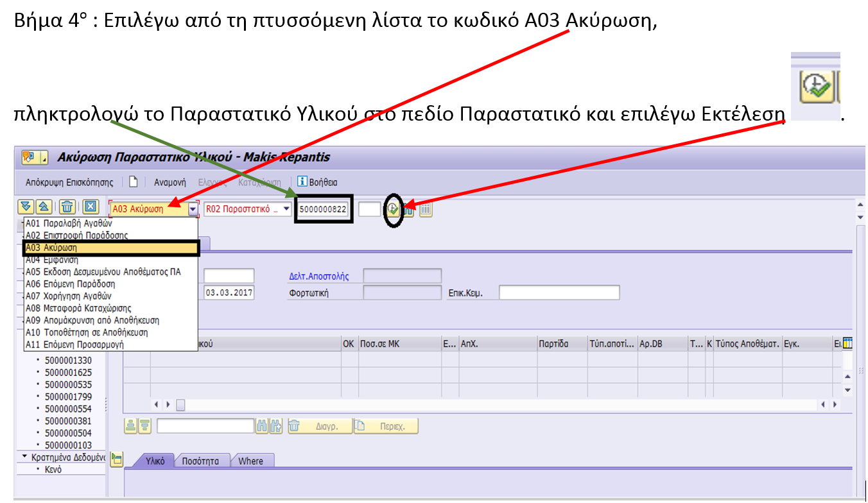Select document 5000000554 in tree

point(68,409)
